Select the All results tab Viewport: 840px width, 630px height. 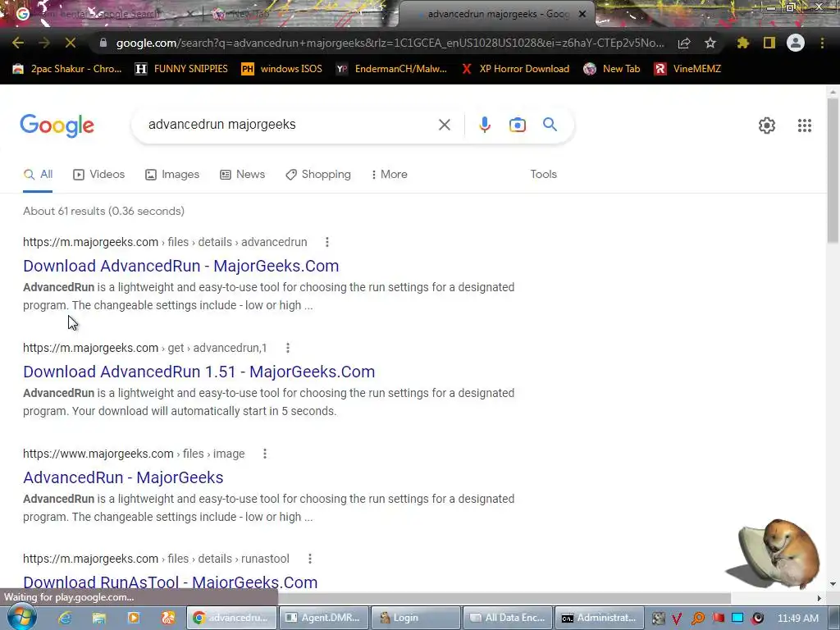pos(38,175)
